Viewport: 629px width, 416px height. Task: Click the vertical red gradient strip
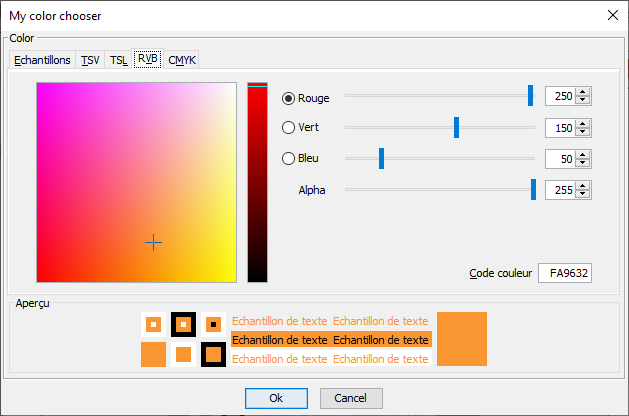coord(257,182)
